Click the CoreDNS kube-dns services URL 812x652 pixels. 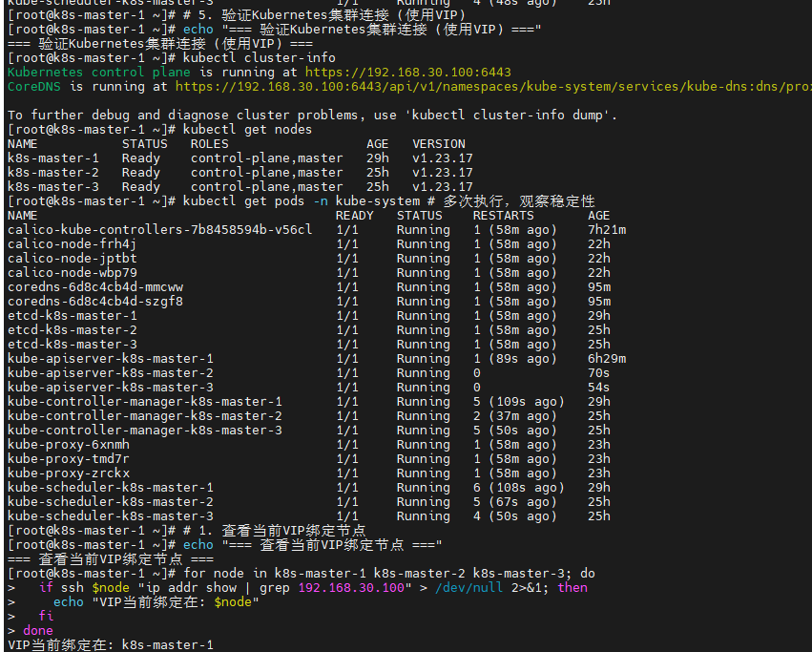(493, 87)
